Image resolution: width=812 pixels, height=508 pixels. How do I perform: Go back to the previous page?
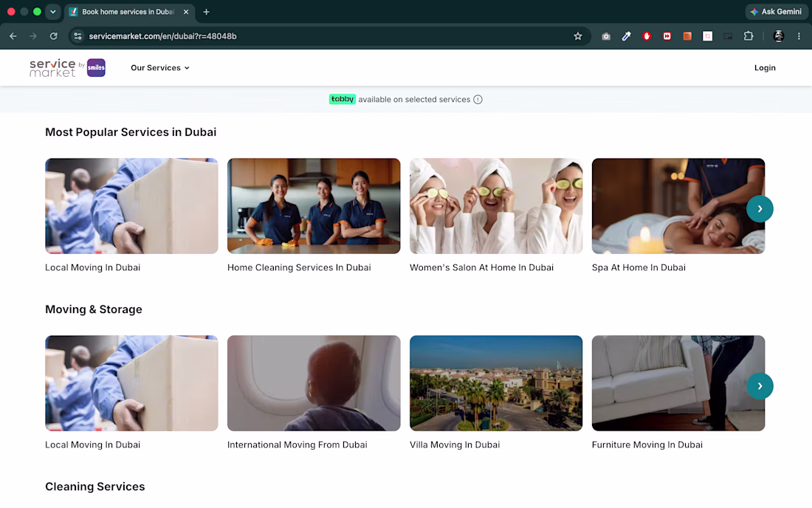coord(13,36)
